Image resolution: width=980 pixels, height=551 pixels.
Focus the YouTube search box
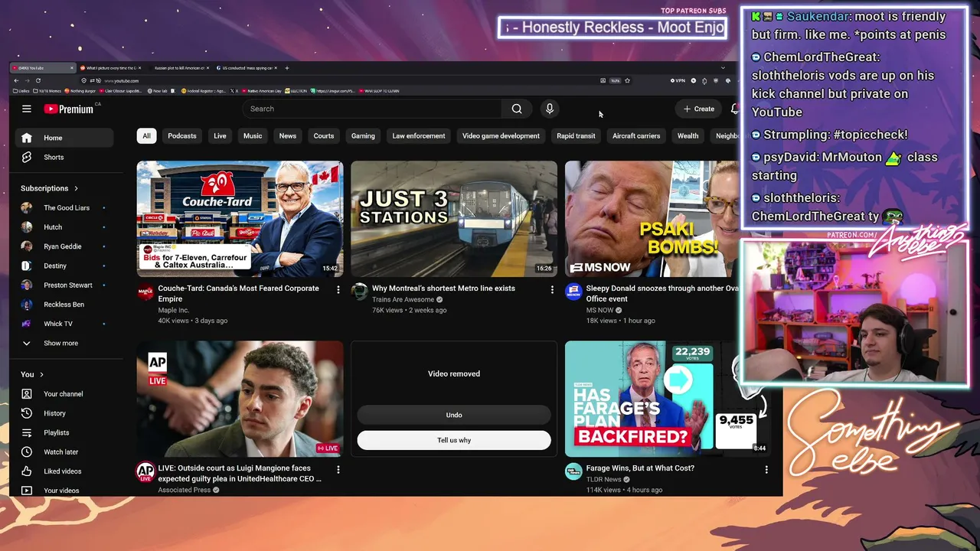coord(373,109)
